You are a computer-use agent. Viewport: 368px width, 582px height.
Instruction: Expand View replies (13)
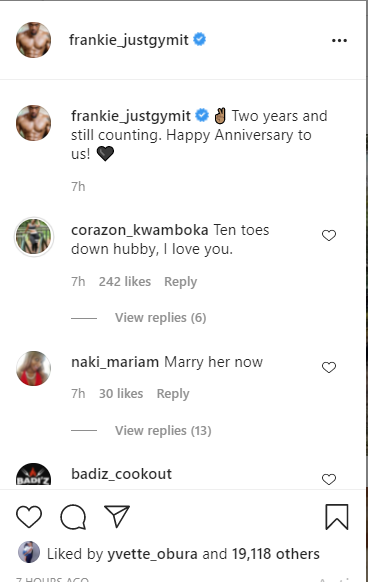pyautogui.click(x=163, y=431)
